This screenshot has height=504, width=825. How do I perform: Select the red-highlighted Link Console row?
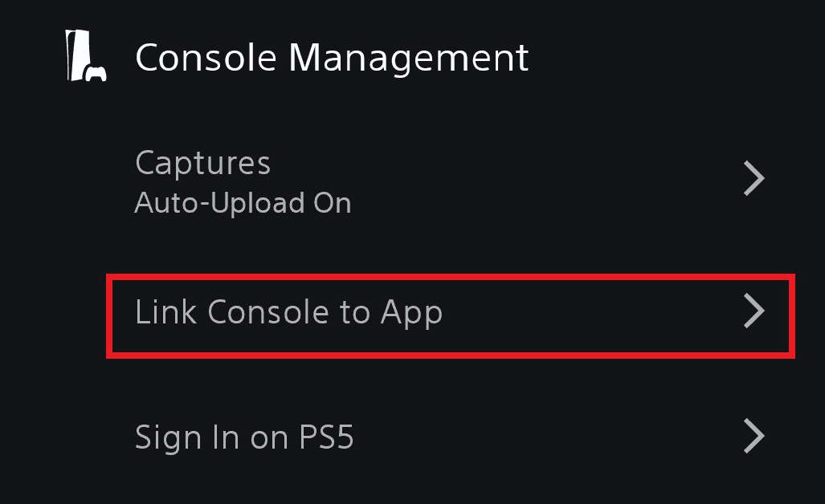point(450,315)
